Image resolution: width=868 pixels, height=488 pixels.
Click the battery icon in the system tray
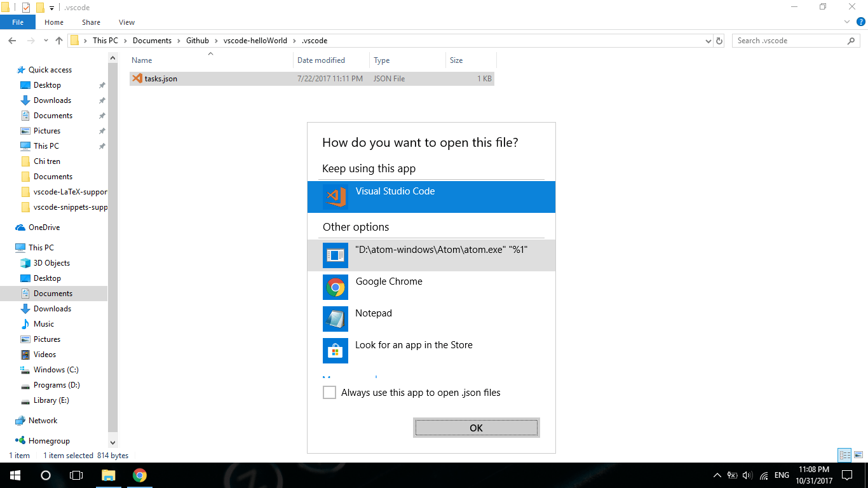tap(733, 475)
